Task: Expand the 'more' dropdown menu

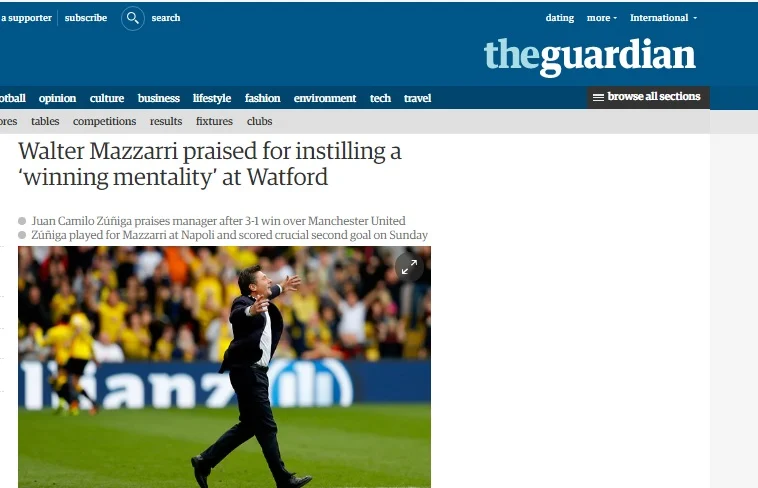Action: 602,18
